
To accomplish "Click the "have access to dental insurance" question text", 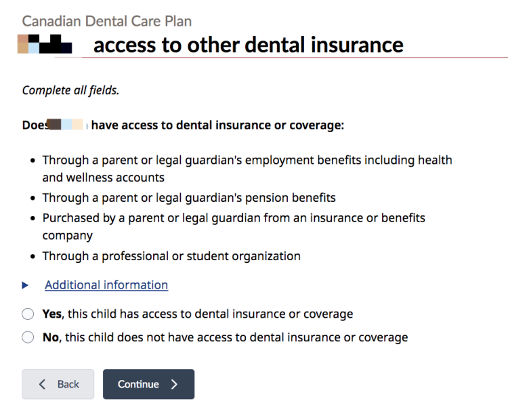I will [217, 125].
